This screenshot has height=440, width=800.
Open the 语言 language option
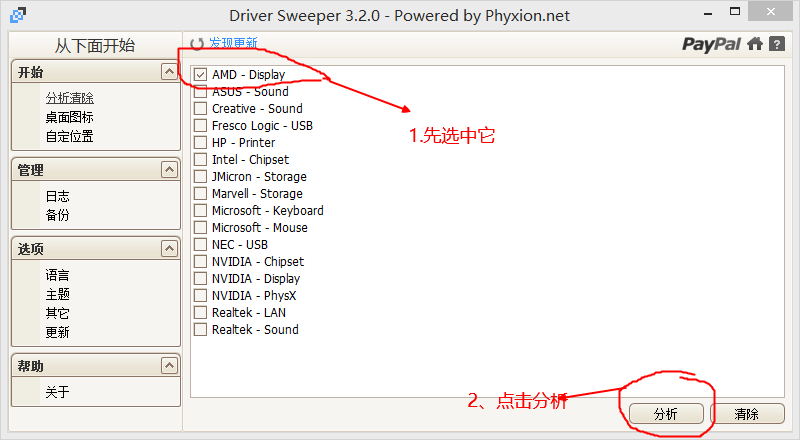[57, 275]
